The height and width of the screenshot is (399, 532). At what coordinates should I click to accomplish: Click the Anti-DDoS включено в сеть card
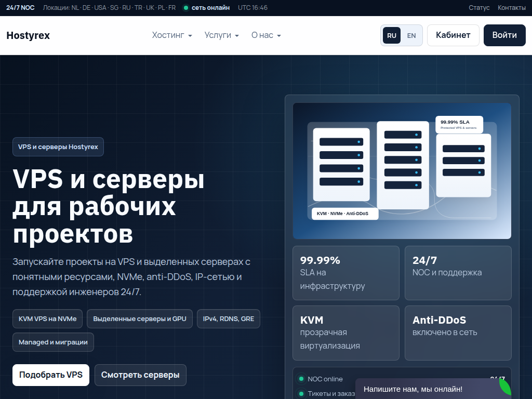point(458,333)
